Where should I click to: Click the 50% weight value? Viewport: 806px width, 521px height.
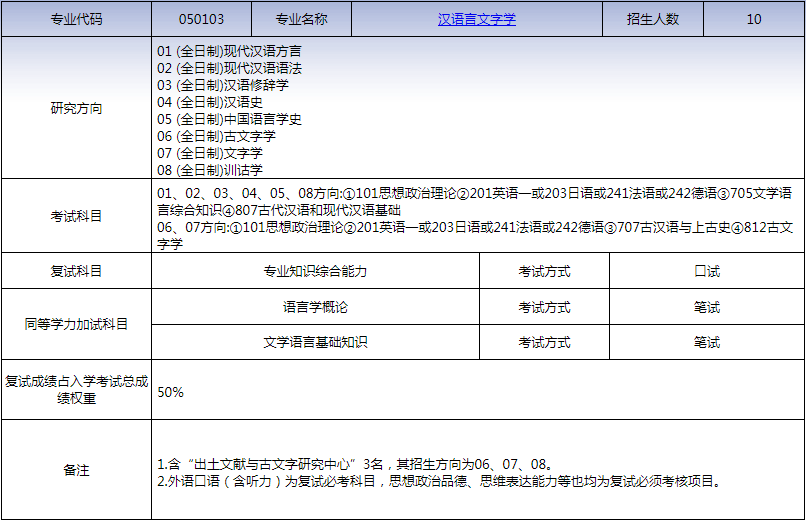point(171,392)
